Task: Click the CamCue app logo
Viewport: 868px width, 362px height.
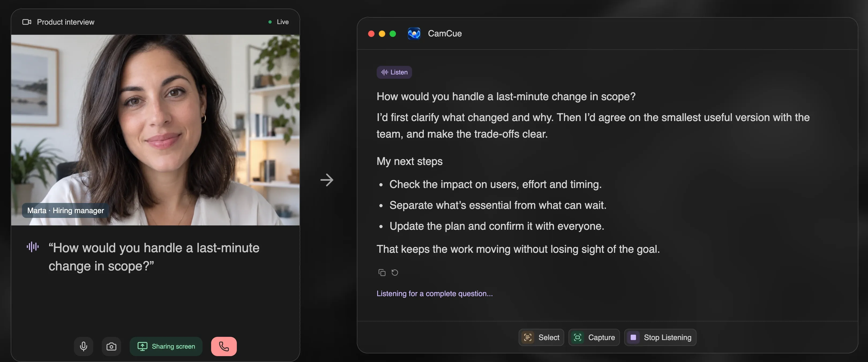Action: click(414, 33)
